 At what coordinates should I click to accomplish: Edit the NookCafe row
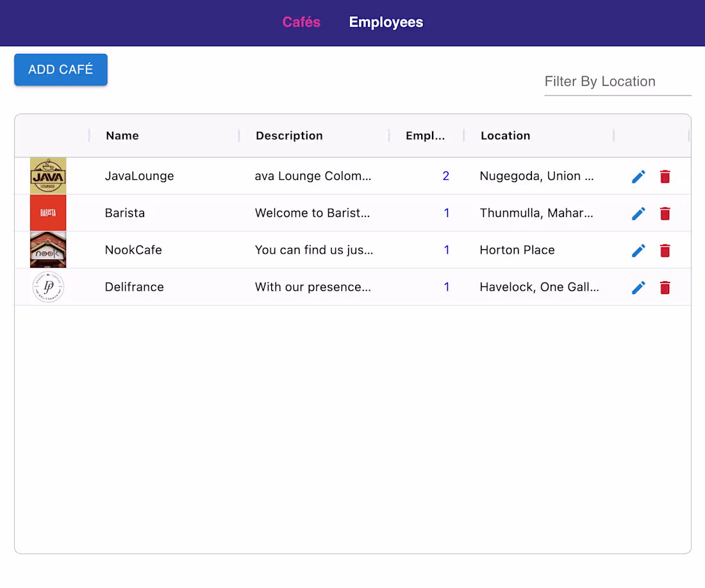[638, 250]
